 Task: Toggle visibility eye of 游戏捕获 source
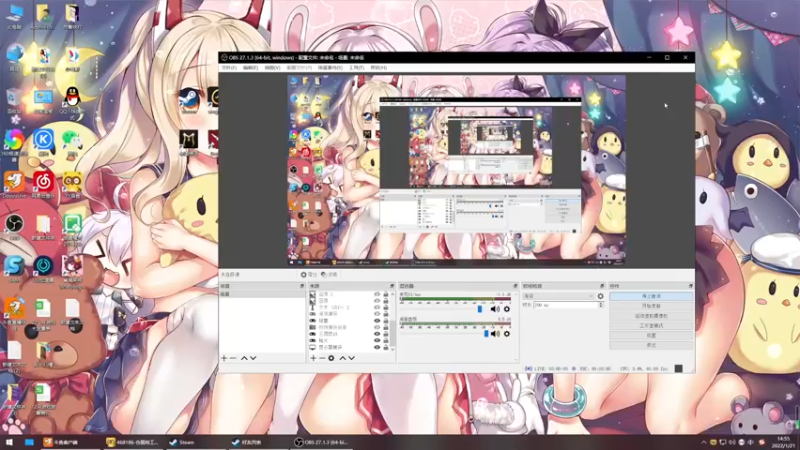377,314
